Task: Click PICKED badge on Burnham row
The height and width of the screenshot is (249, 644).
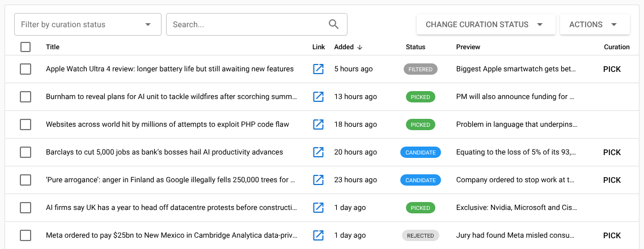Action: click(x=421, y=97)
